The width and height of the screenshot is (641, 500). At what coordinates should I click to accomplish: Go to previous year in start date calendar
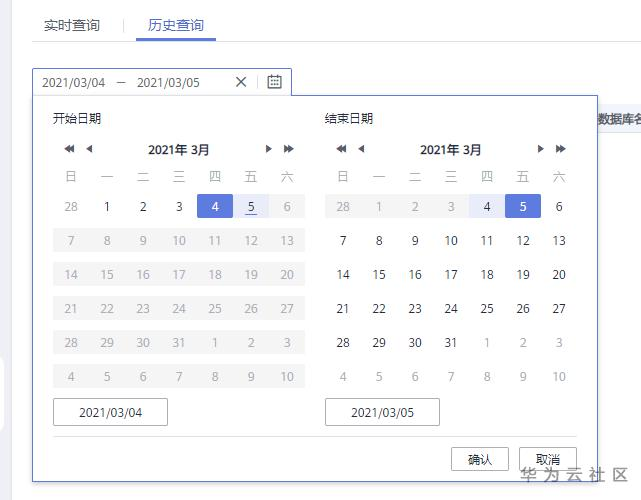point(69,149)
